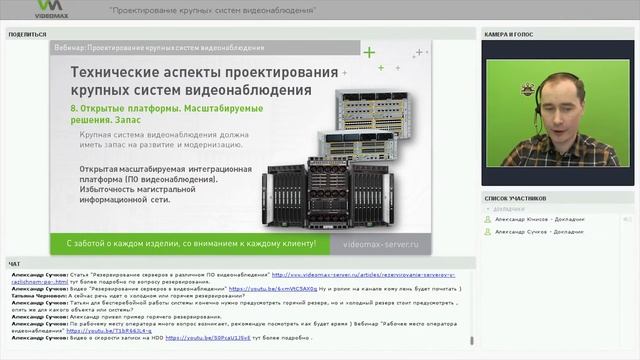Select the КАМЕРА И ГОЛОС panel header
The width and height of the screenshot is (640, 360).
click(558, 34)
